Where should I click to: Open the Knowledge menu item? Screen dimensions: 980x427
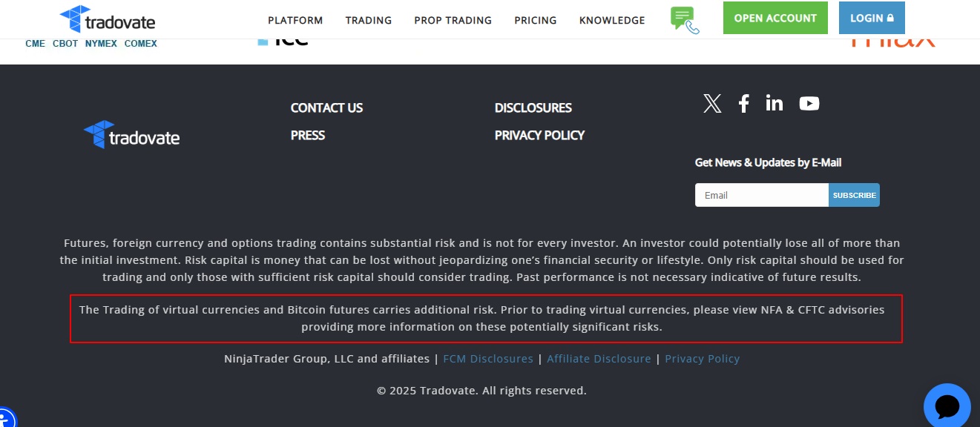tap(612, 21)
